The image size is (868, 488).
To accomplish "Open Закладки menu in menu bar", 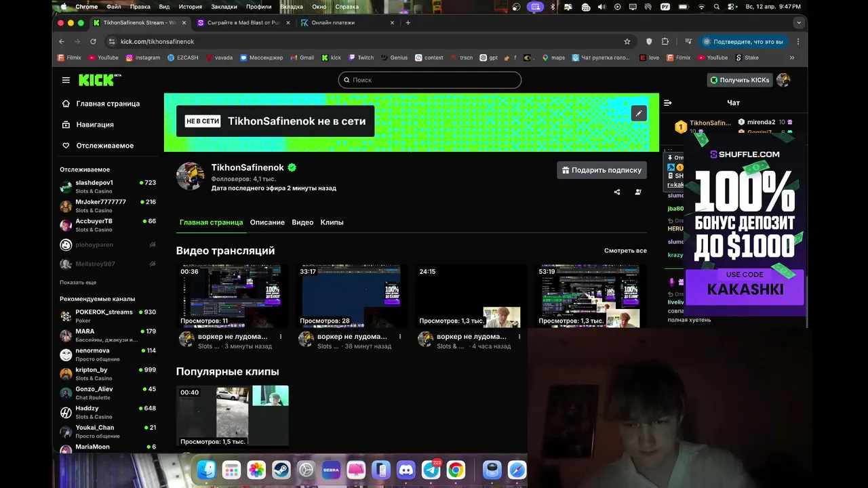I will (x=224, y=7).
